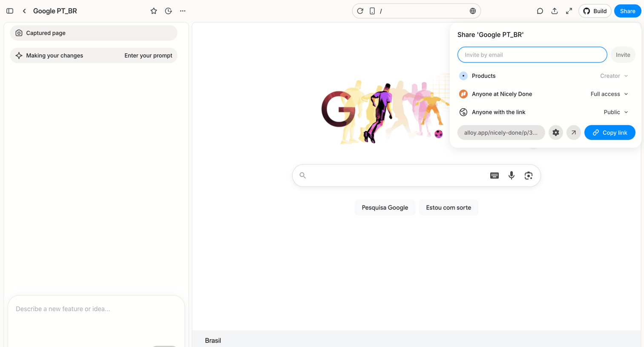Switch to mobile device preview icon
Viewport: 644px width, 347px height.
[372, 11]
